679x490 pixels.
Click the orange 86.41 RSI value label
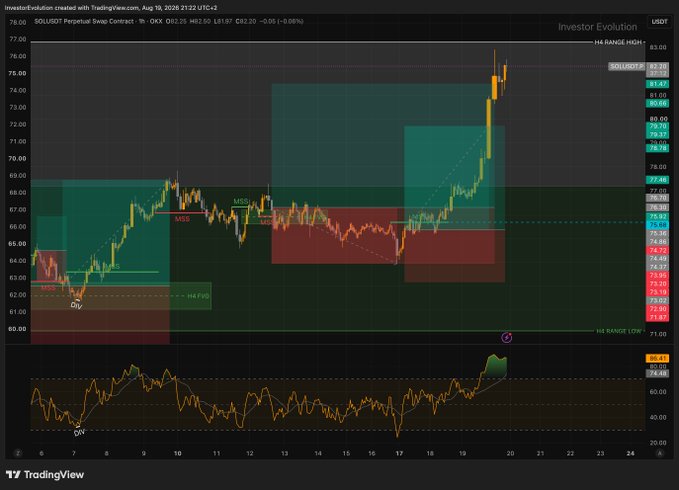pyautogui.click(x=658, y=358)
